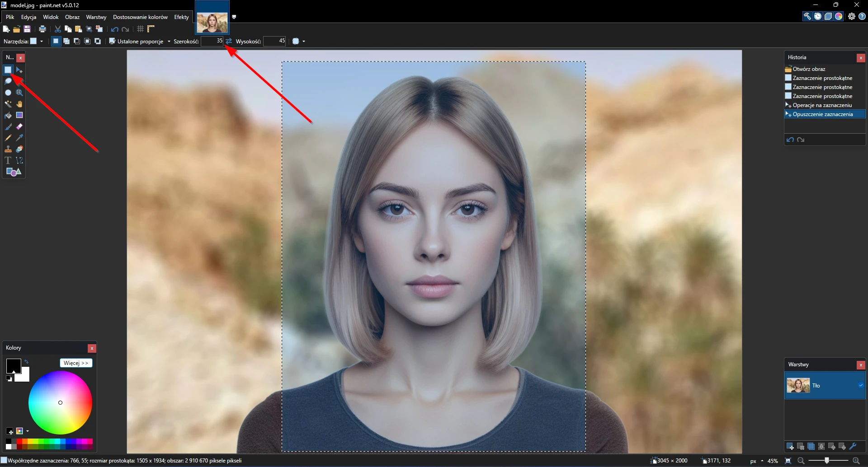Set selection mode to Invert (xor)
The image size is (868, 467).
pyautogui.click(x=98, y=42)
